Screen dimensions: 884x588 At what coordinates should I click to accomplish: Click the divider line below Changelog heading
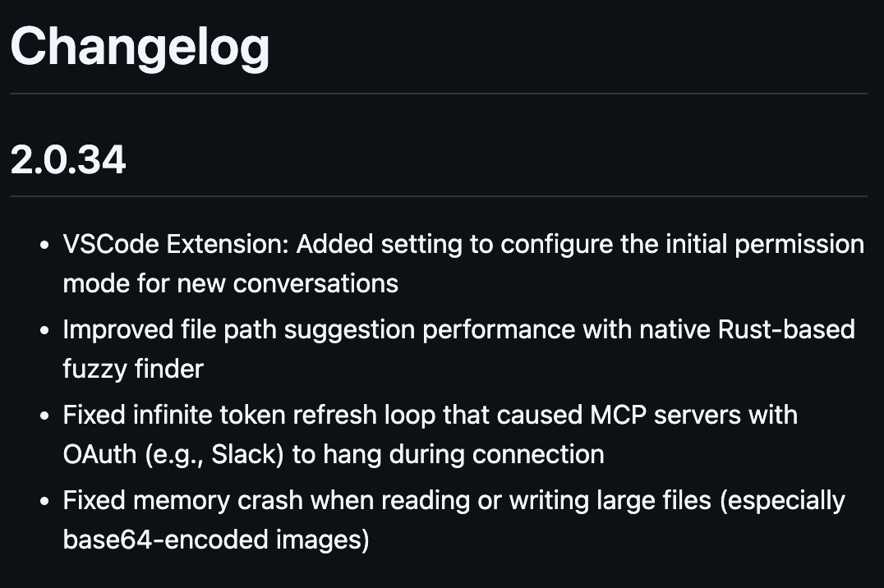coord(439,94)
